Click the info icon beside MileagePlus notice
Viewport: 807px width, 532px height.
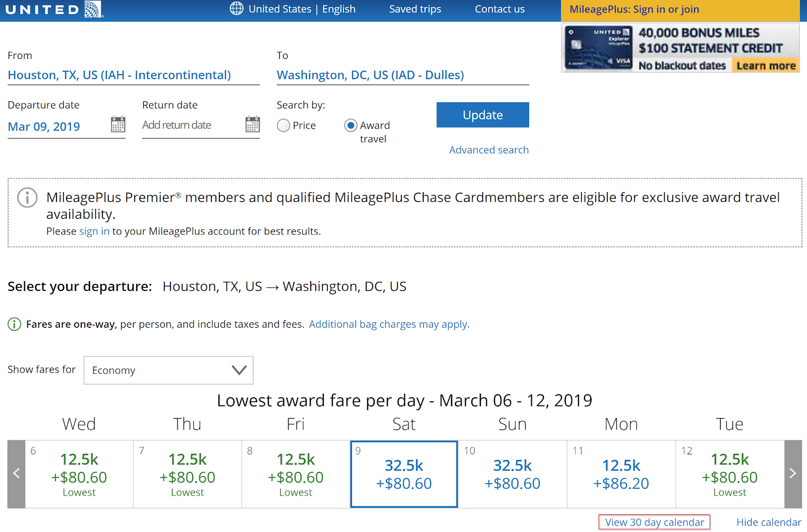[27, 198]
